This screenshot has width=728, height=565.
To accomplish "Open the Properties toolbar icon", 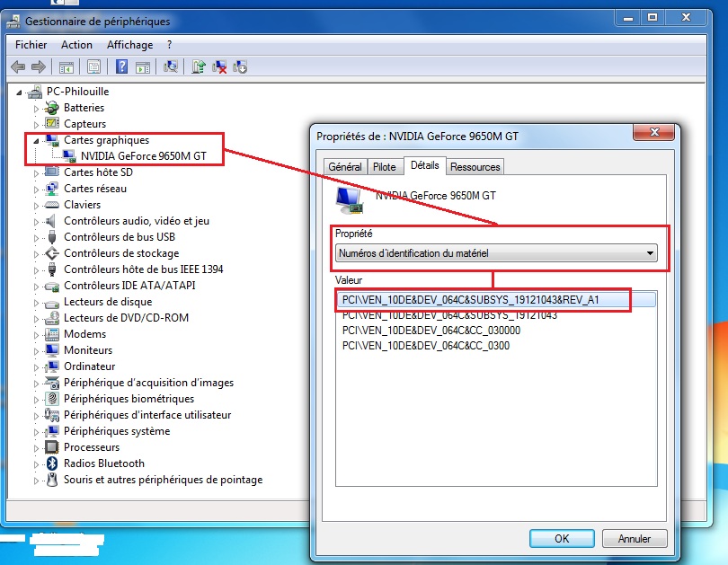I will point(93,67).
